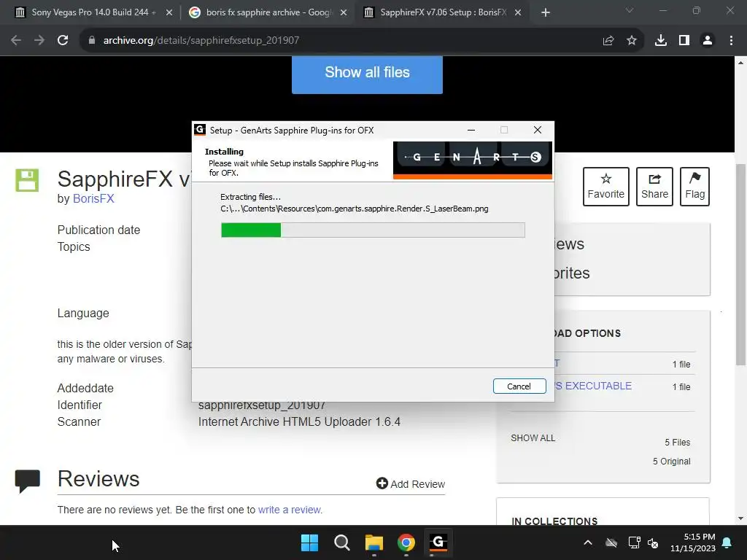Open the BorisFX author link

pyautogui.click(x=93, y=198)
